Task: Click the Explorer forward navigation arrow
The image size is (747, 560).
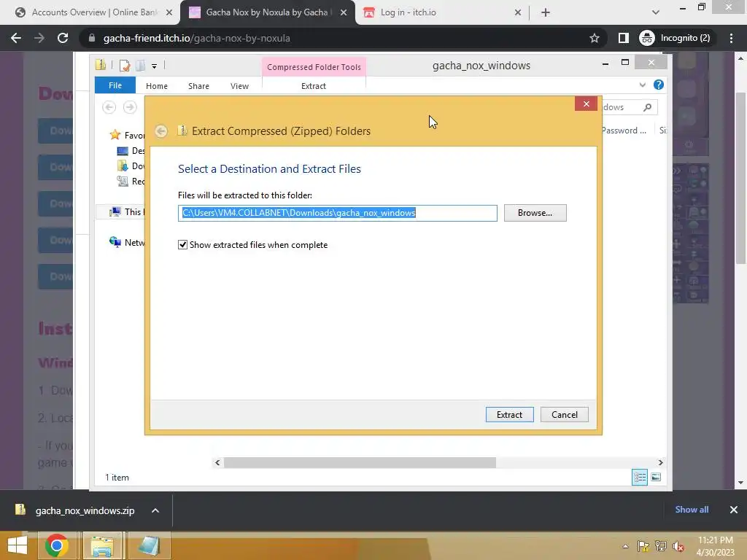Action: [130, 107]
